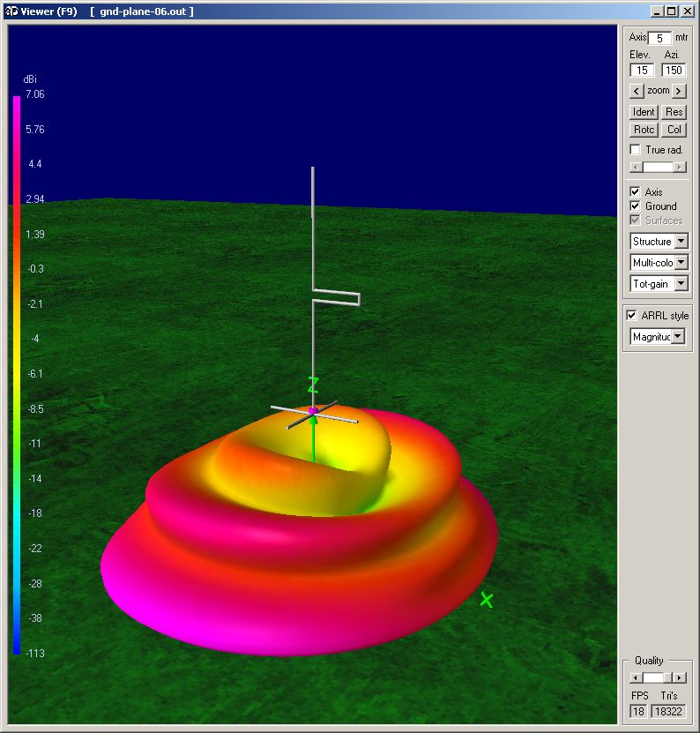Uncheck the Axis checkbox
Screen dimensions: 700x733
coord(636,191)
